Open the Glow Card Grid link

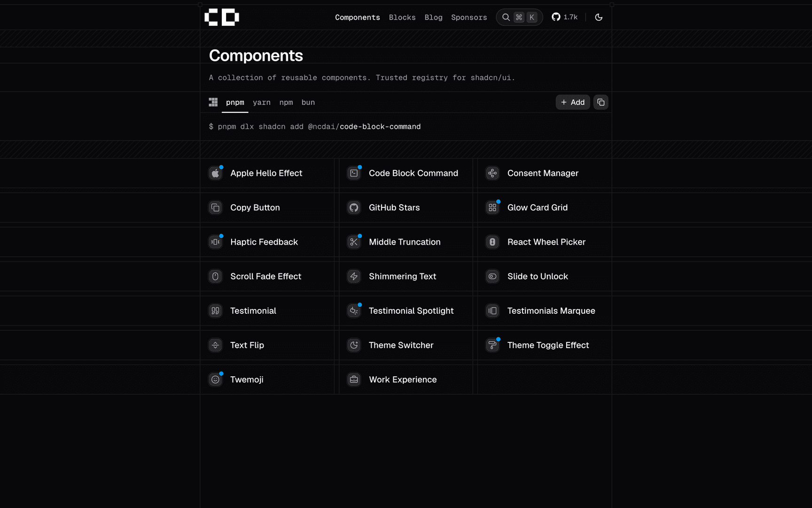(545, 207)
